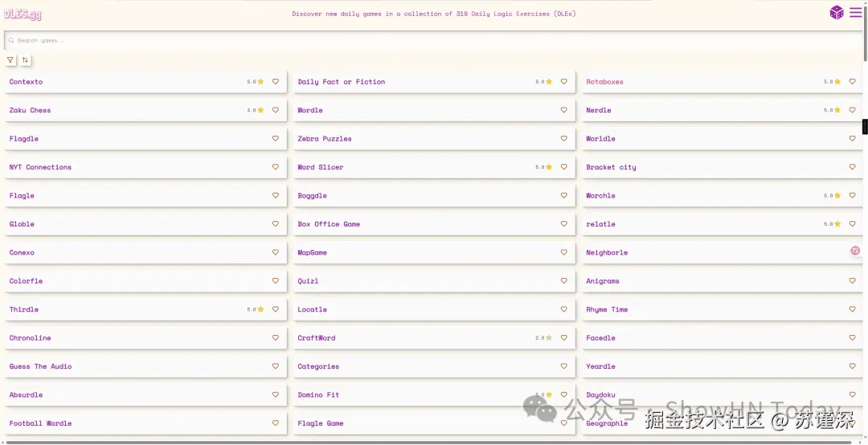Open the hamburger menu
868x445 pixels.
coord(855,12)
